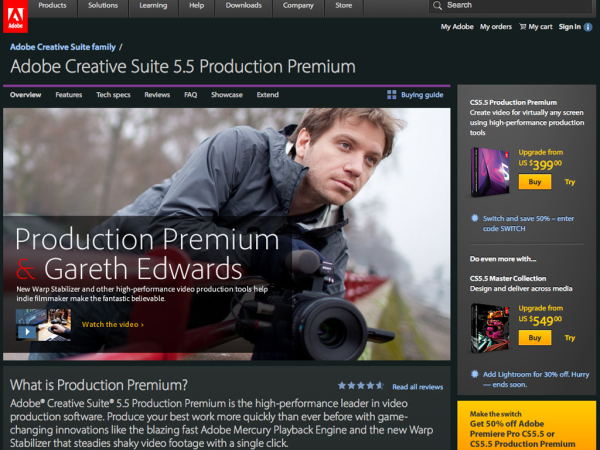This screenshot has width=600, height=450.
Task: Select the Overview tab
Action: tap(26, 95)
